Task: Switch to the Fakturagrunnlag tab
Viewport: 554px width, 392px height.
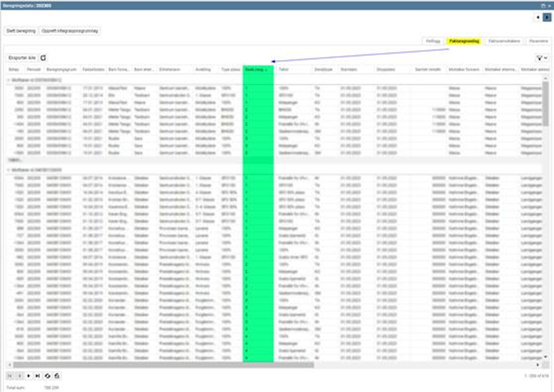Action: tap(465, 41)
